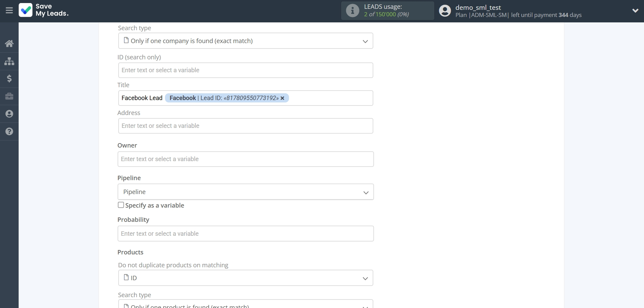
Task: Open the help question mark icon
Action: point(9,131)
